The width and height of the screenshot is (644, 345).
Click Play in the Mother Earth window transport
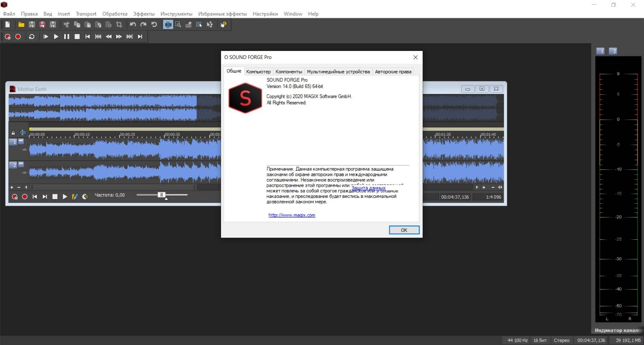tap(65, 197)
